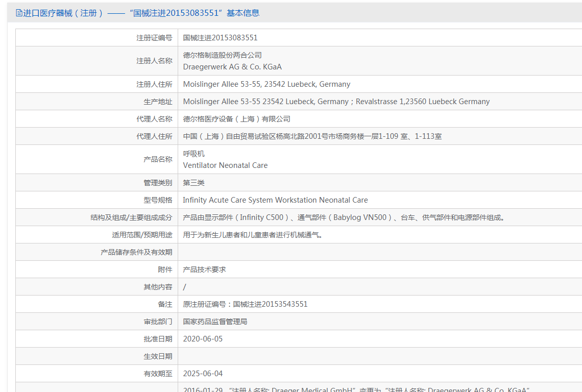This screenshot has width=582, height=392.
Task: Select category value 第三类
Action: click(193, 183)
